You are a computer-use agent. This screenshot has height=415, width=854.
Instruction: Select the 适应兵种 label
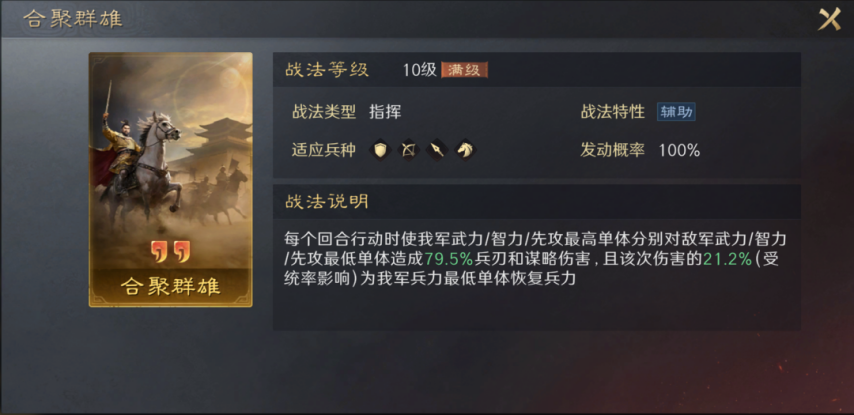[324, 150]
